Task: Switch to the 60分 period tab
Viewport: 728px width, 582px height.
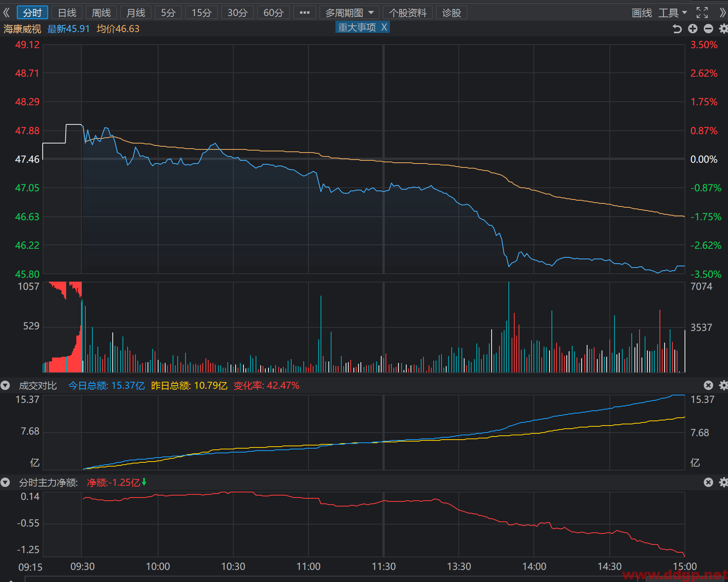Action: (273, 13)
